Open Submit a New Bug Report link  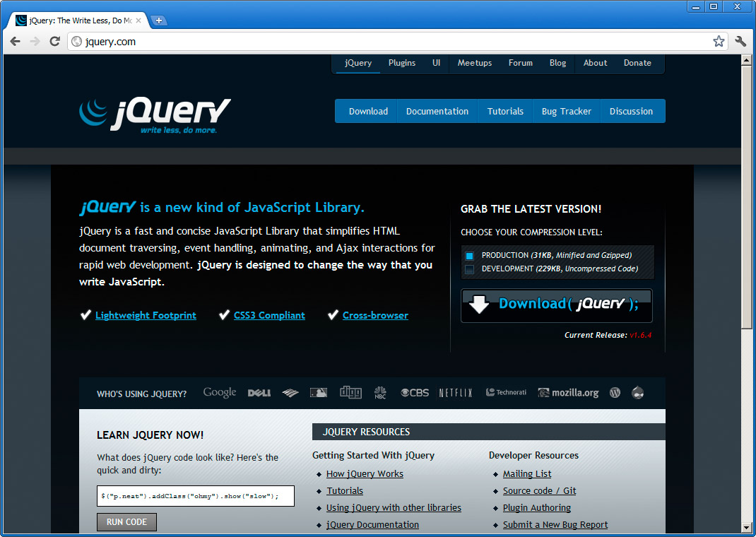click(x=555, y=524)
